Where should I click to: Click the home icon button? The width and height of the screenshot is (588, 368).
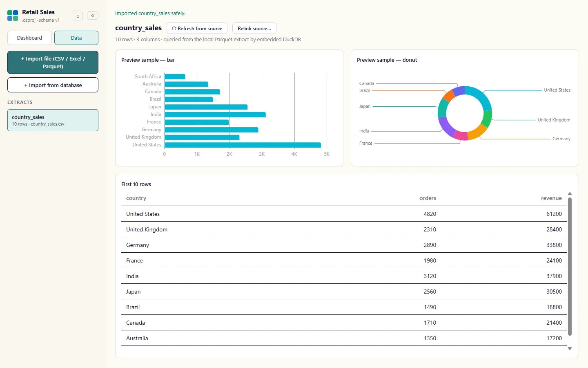(78, 16)
